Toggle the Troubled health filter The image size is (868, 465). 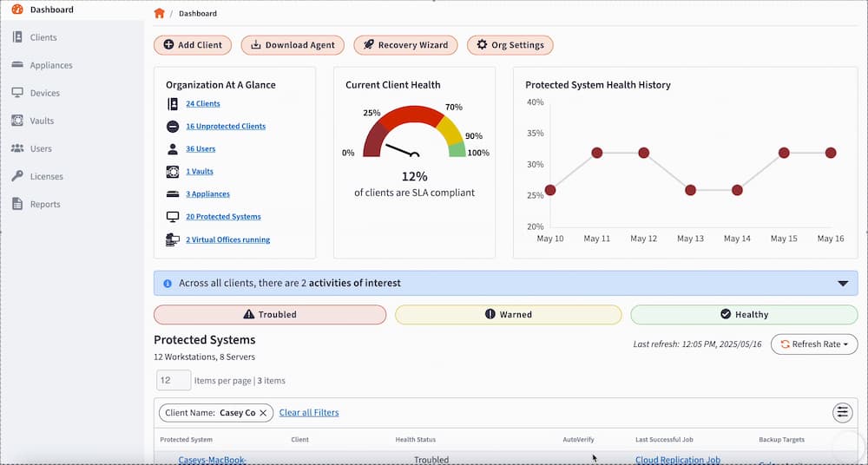270,314
